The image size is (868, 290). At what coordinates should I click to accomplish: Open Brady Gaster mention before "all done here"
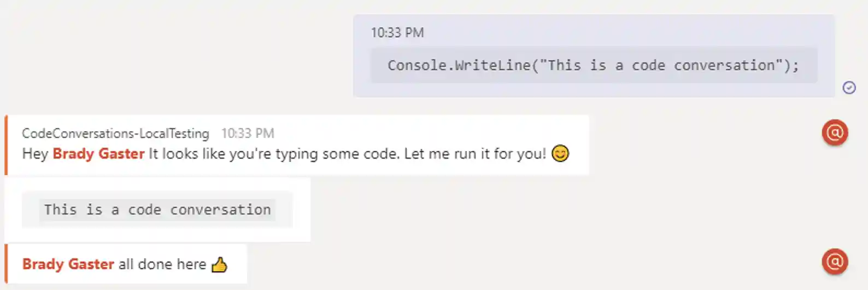tap(68, 264)
